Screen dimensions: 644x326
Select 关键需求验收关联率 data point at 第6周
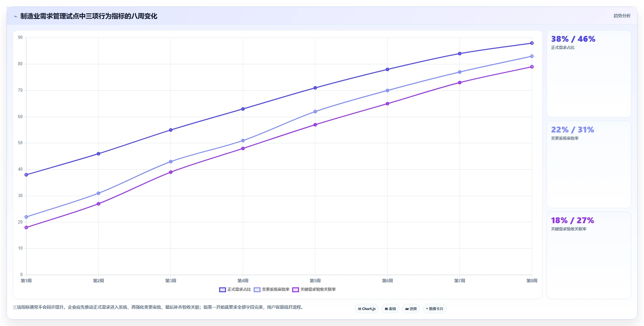[387, 104]
